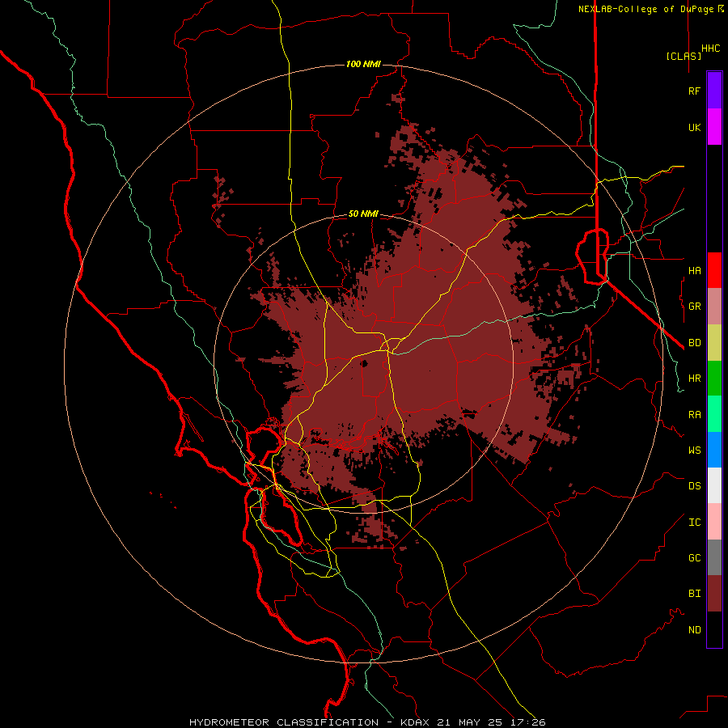
Task: Click the RF legend label
Action: coord(694,91)
